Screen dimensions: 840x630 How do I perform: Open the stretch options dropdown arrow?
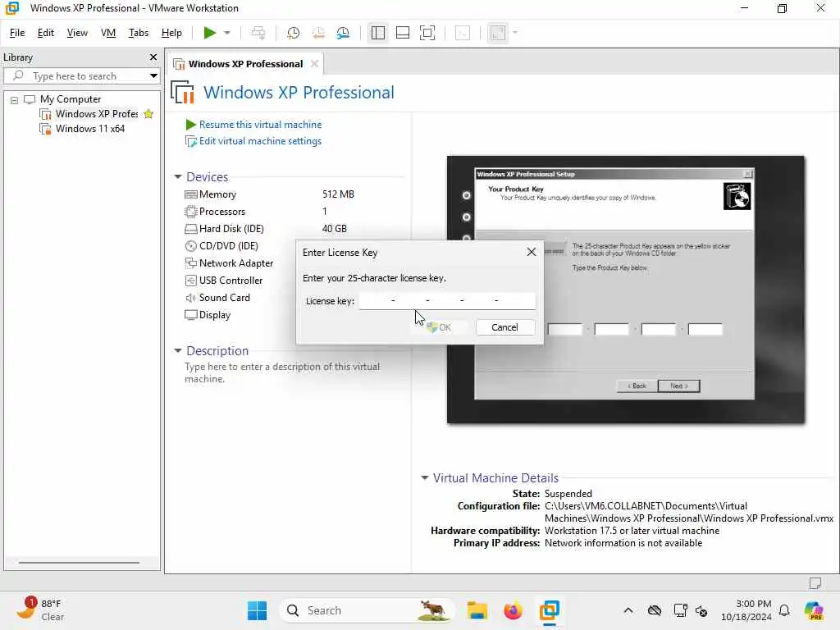[515, 33]
